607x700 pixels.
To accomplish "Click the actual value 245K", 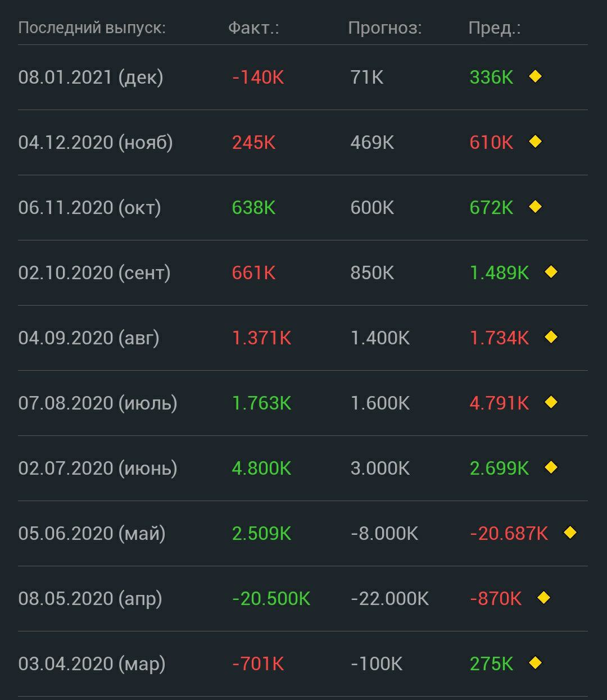I will (254, 143).
